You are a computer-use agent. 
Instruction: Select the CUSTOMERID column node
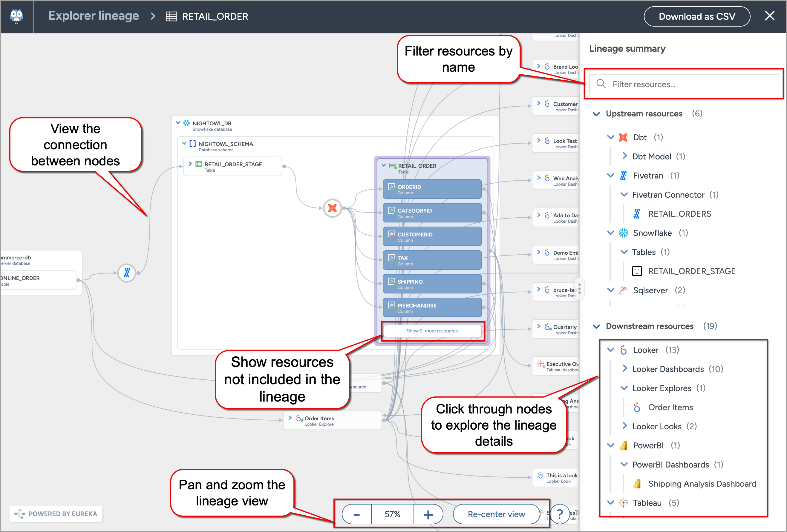click(x=432, y=236)
